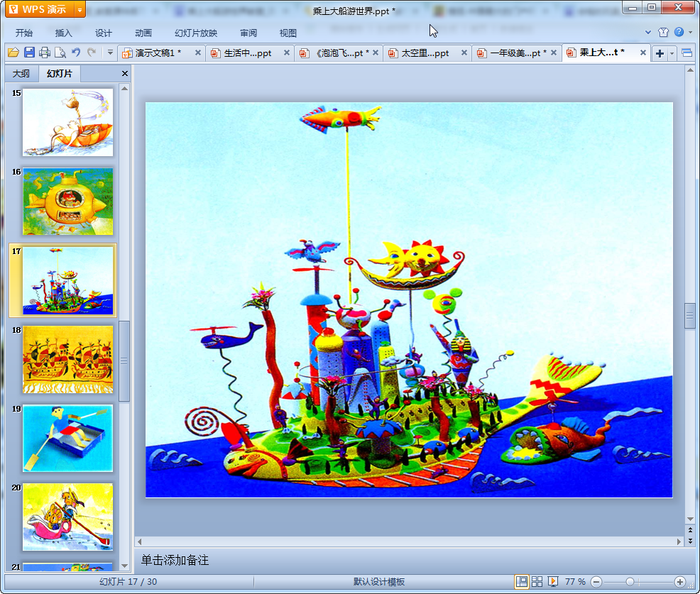
Task: Select slide 19 rowing boat thumbnail
Action: pos(68,439)
